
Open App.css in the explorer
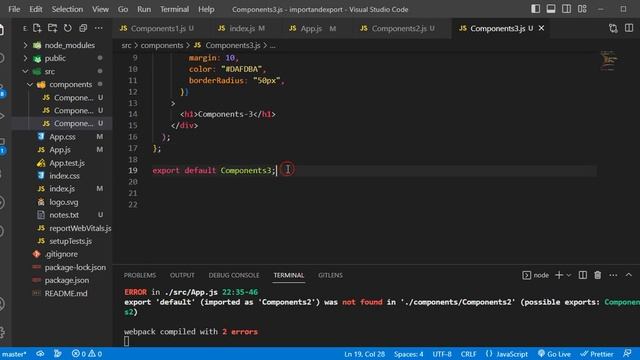(61, 137)
